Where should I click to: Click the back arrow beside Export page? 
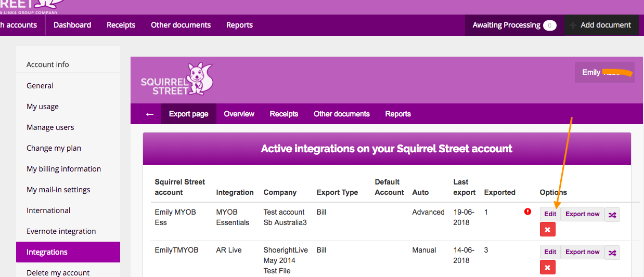[150, 114]
